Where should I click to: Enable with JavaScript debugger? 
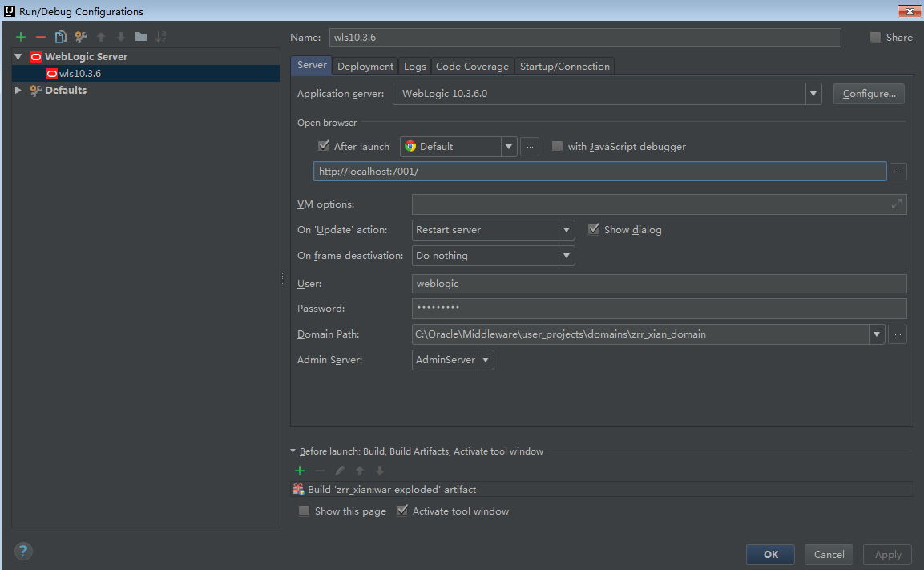click(x=557, y=146)
